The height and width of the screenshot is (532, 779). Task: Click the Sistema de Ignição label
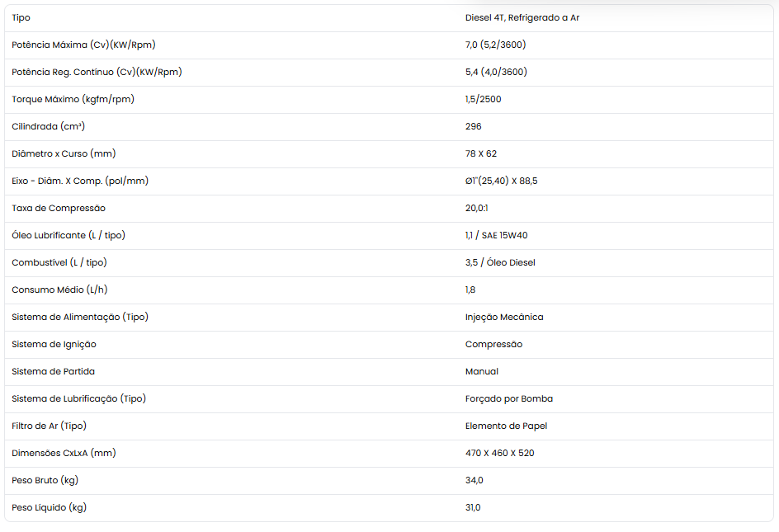pyautogui.click(x=54, y=344)
